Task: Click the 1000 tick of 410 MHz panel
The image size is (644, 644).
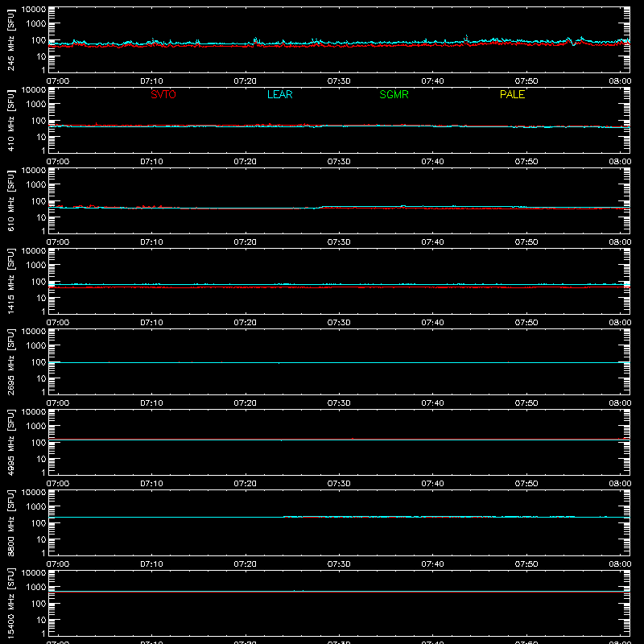Action: (x=36, y=105)
